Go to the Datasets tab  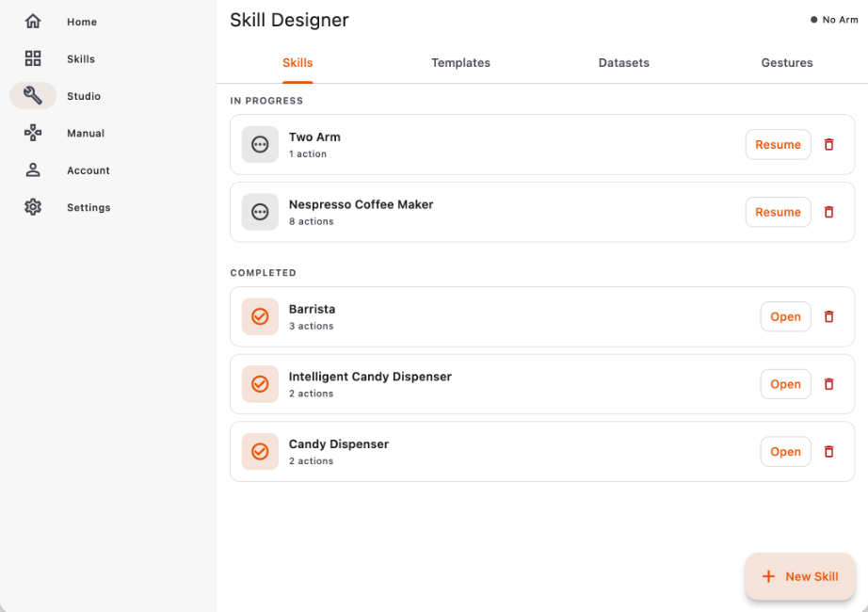pyautogui.click(x=624, y=62)
